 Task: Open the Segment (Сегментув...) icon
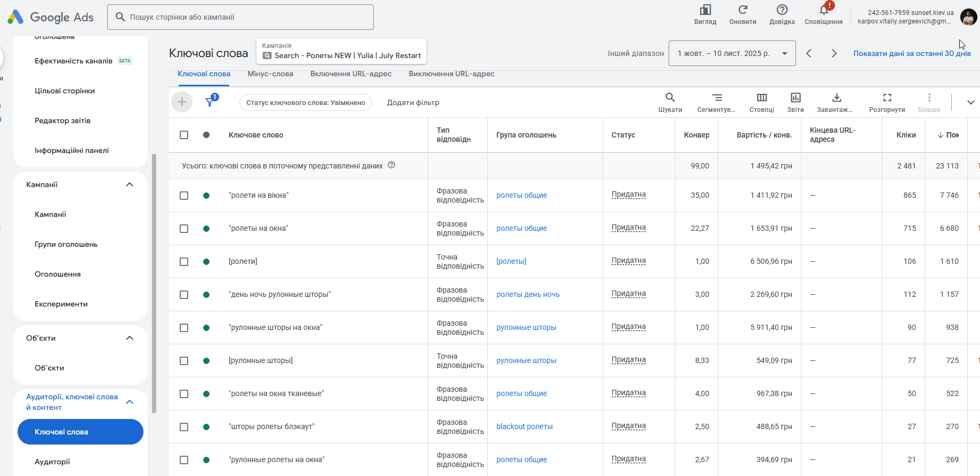pos(717,98)
